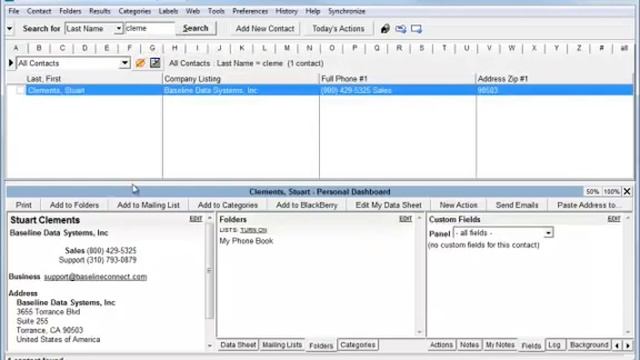Open the Results menu
The image size is (640, 360).
tap(100, 11)
